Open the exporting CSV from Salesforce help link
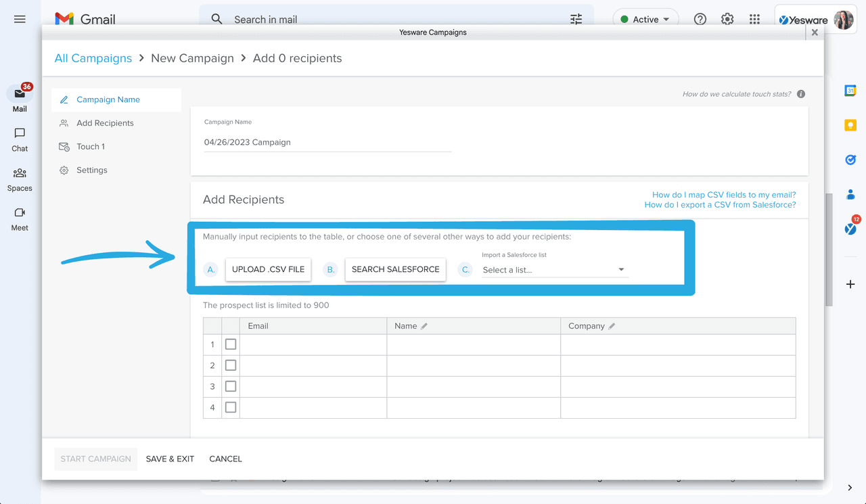866x504 pixels. [x=721, y=204]
